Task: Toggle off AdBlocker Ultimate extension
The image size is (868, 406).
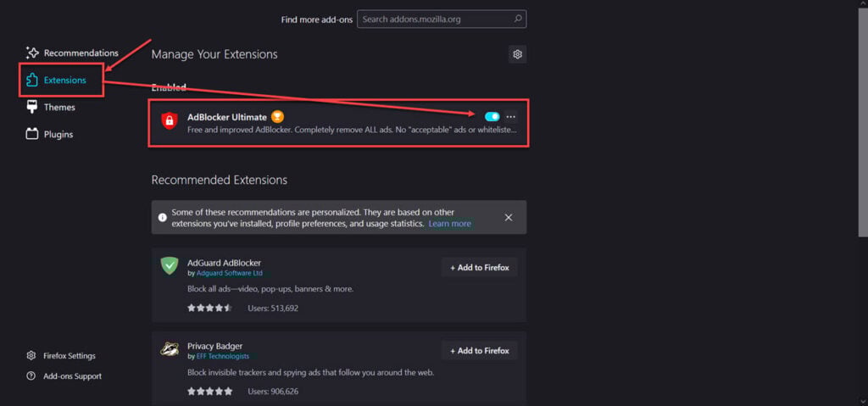Action: (492, 117)
